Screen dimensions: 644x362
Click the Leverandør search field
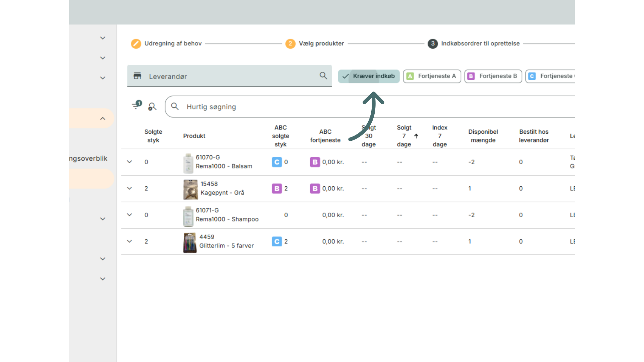(x=229, y=76)
